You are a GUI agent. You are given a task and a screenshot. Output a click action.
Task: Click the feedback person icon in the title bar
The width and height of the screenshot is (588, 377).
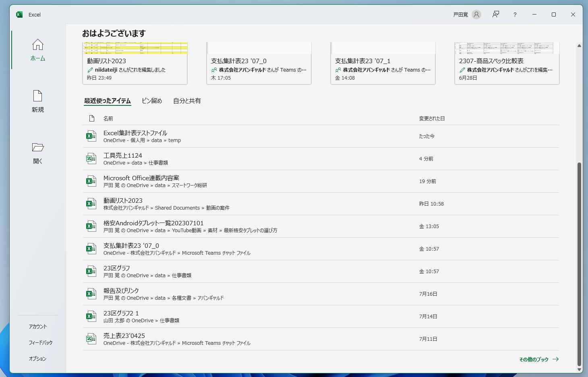(x=496, y=14)
